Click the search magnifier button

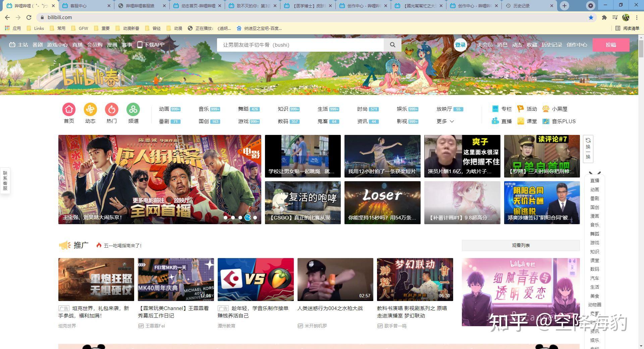coord(392,45)
